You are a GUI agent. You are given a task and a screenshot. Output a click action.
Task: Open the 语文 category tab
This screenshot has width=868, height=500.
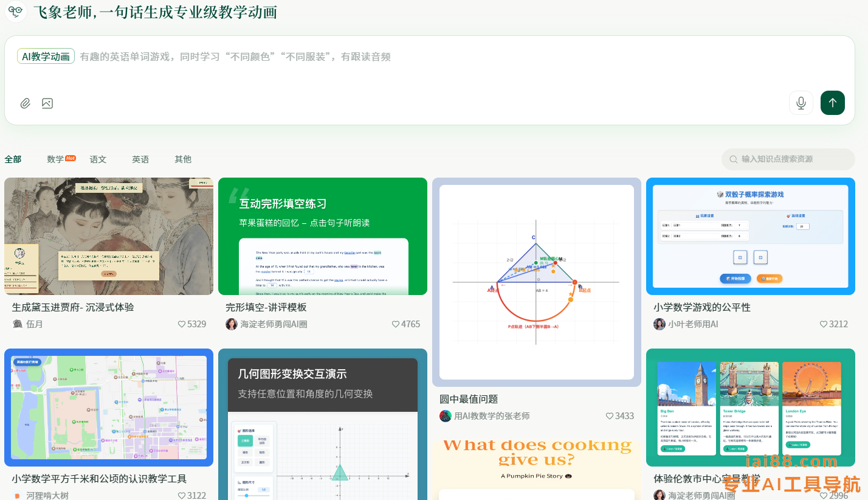tap(98, 159)
